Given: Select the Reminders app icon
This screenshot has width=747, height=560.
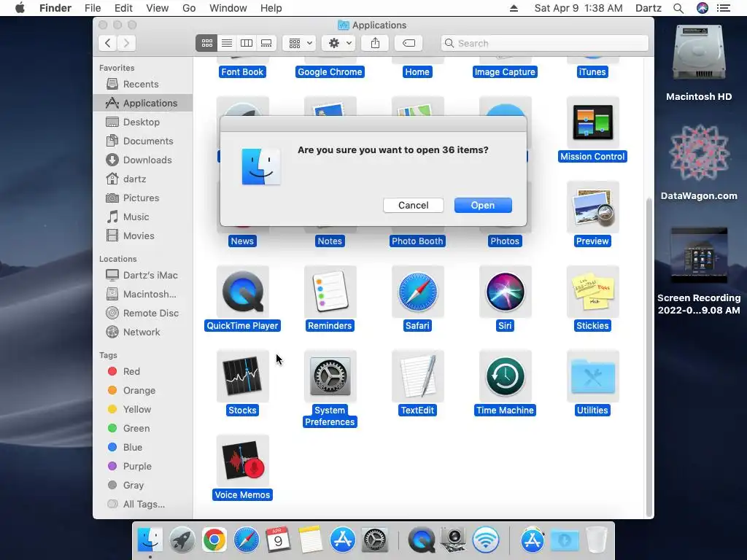Looking at the screenshot, I should [330, 292].
